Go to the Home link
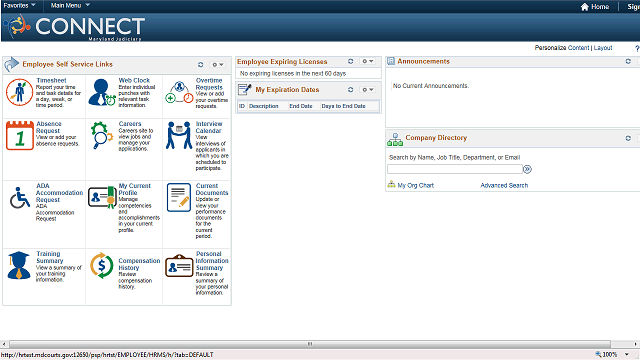Viewport: 640px width, 360px height. coord(600,7)
